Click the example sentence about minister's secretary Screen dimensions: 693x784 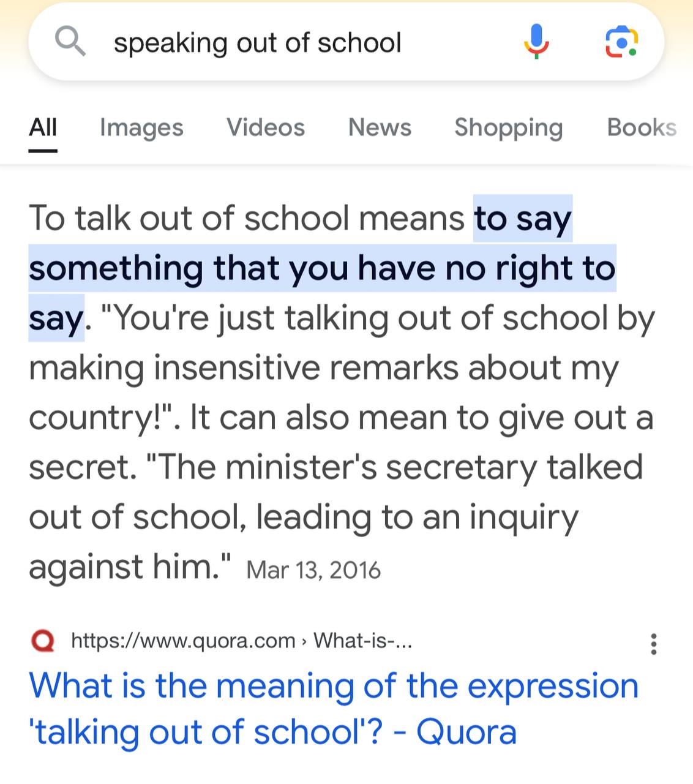coord(336,517)
